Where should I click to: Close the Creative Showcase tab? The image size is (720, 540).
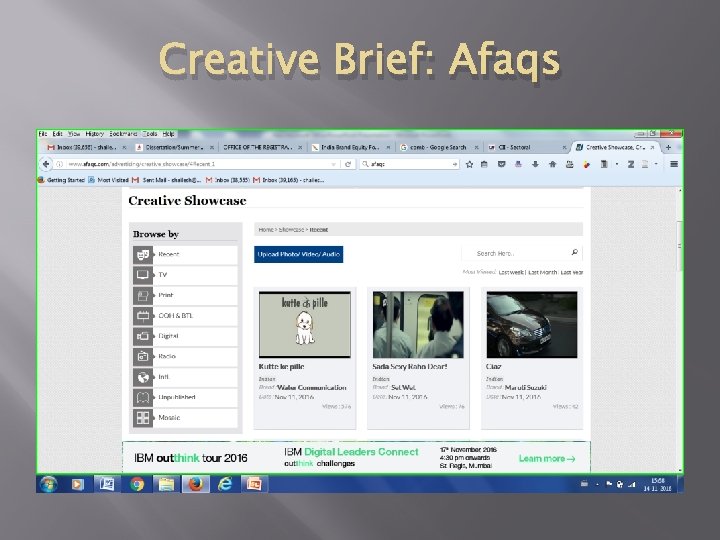[652, 147]
